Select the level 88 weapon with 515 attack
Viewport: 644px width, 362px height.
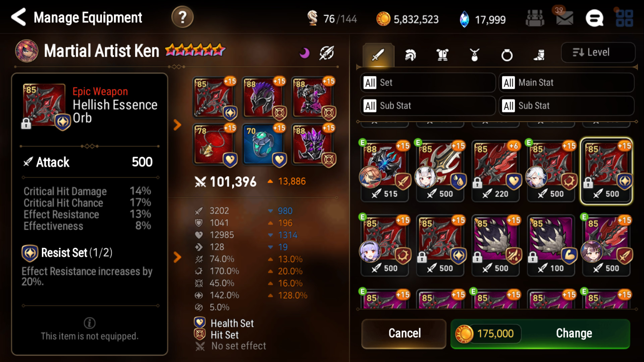point(385,171)
